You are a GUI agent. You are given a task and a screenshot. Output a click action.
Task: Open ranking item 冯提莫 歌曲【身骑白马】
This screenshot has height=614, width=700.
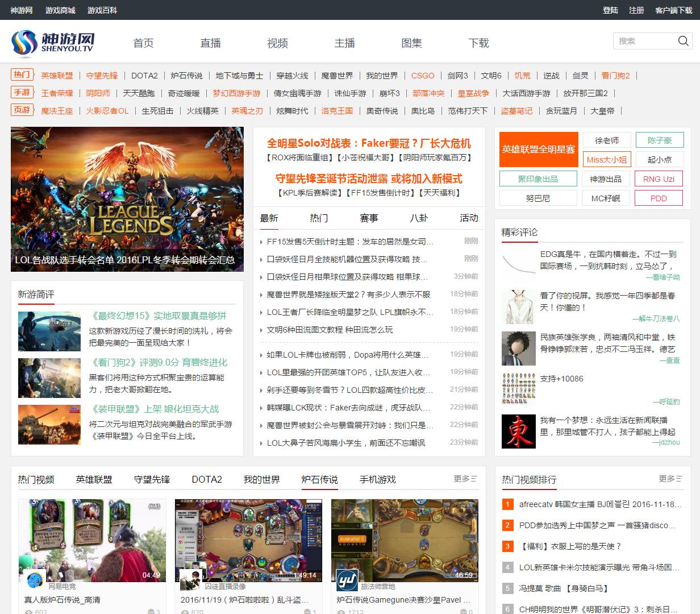[563, 588]
